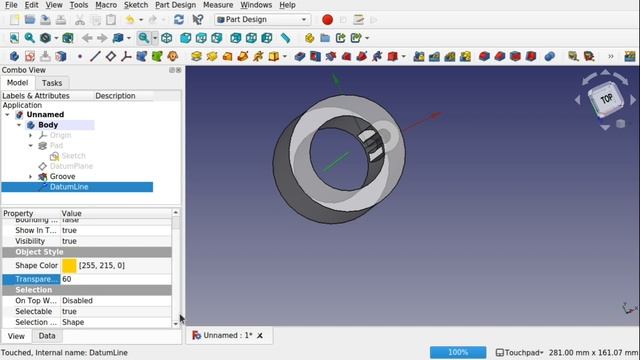The image size is (640, 360).
Task: Select the Datum plane tool
Action: coord(111,56)
